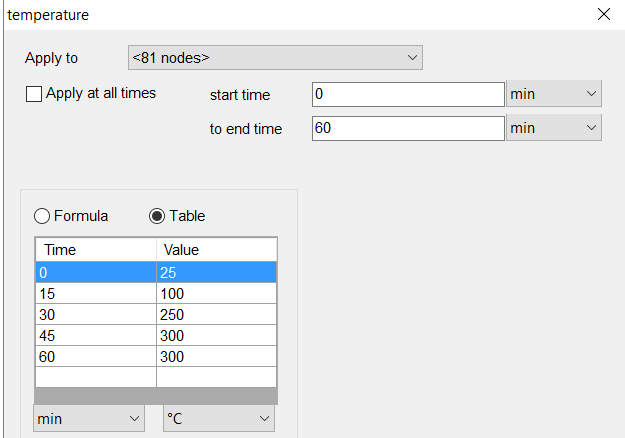Select the Table radio button
625x438 pixels.
[x=157, y=216]
